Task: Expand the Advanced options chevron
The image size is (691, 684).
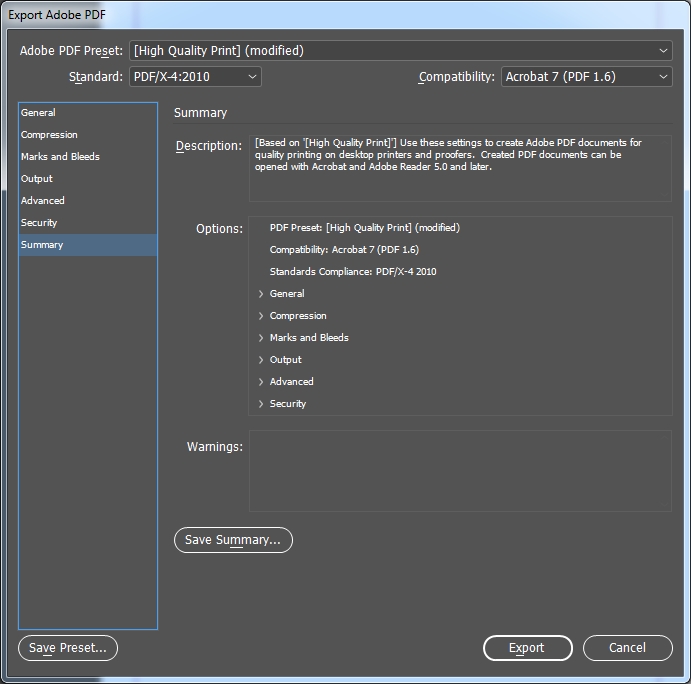Action: (261, 382)
